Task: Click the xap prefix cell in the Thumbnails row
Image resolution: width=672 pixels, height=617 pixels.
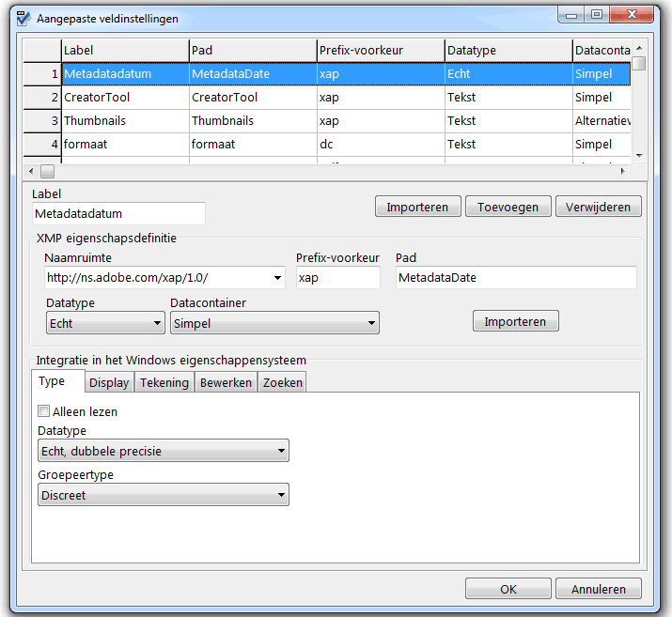Action: (381, 121)
